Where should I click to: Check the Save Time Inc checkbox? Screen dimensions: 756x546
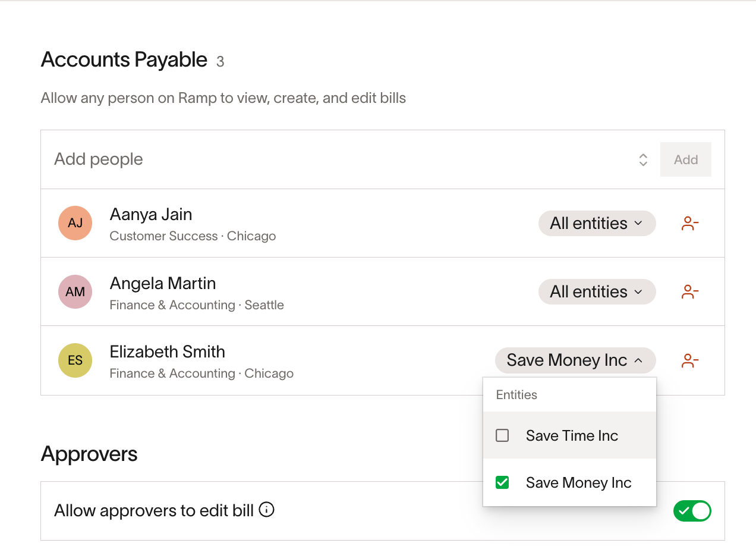[x=502, y=435]
